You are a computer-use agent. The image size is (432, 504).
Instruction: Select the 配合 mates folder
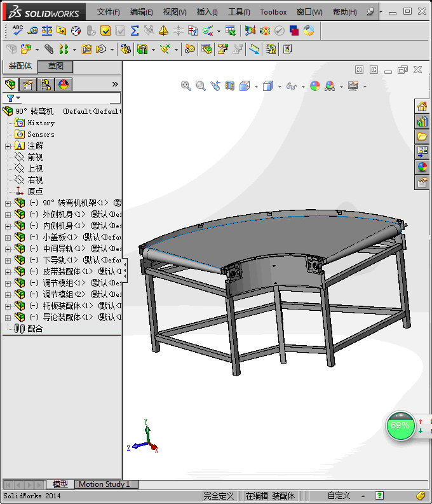tap(35, 329)
